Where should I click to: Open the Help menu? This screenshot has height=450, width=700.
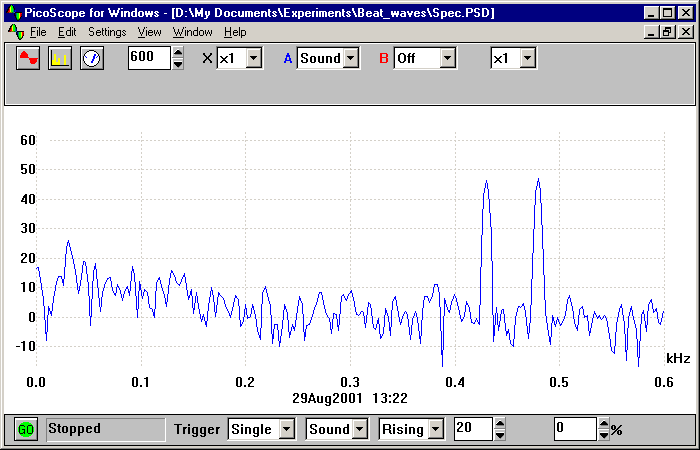pos(235,32)
